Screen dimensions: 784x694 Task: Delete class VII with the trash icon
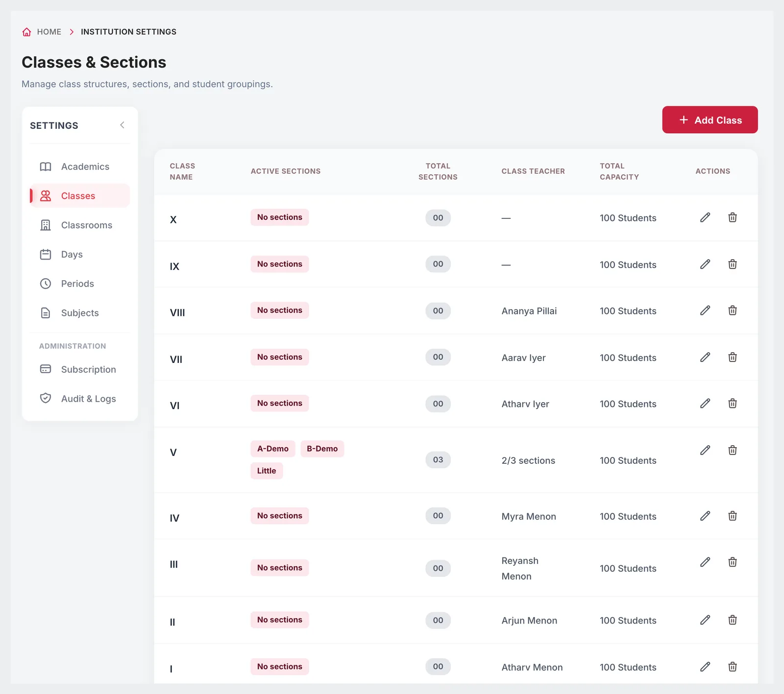pos(733,358)
